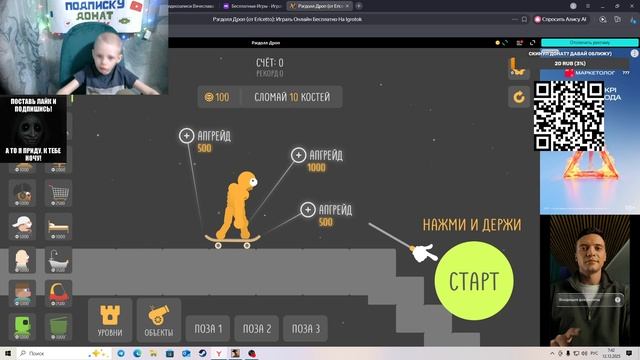Select the shopping cart vehicle item
The image size is (640, 360).
pyautogui.click(x=58, y=193)
